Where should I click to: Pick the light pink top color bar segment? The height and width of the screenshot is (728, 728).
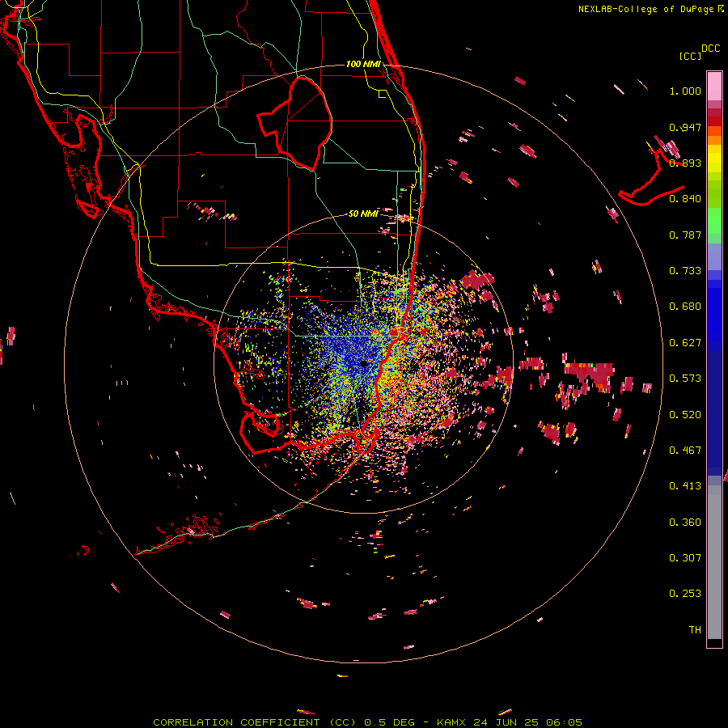[x=714, y=87]
